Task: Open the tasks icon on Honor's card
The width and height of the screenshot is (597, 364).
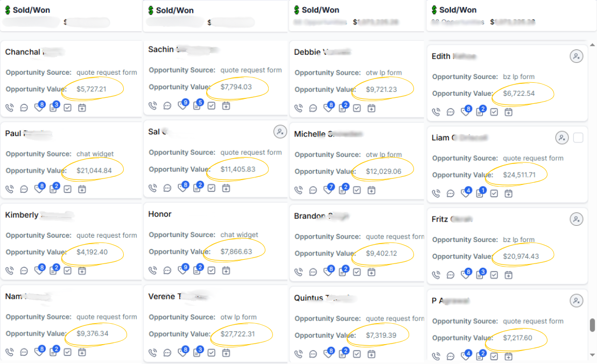Action: point(212,270)
